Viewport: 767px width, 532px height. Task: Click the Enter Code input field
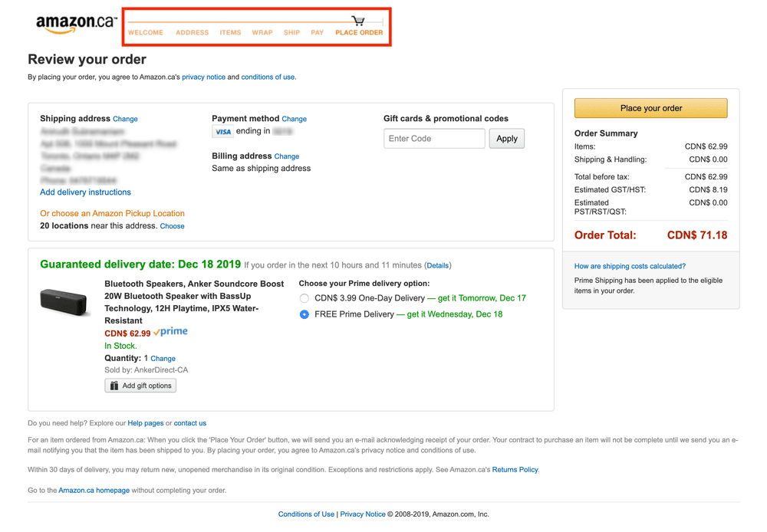(434, 139)
